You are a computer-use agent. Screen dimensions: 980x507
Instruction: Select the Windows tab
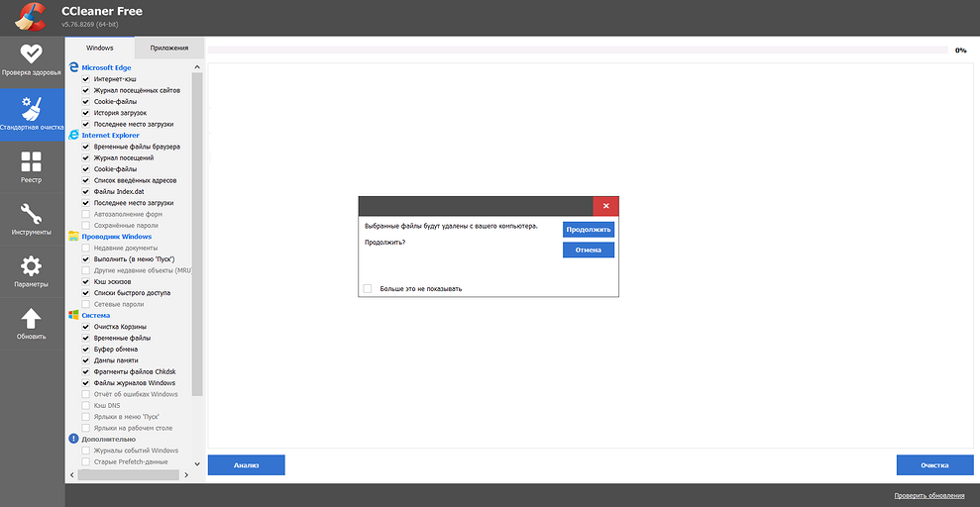[100, 48]
